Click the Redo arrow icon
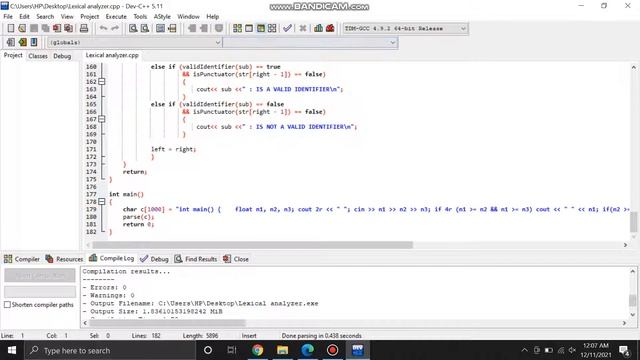Image resolution: width=640 pixels, height=360 pixels. pos(115,28)
